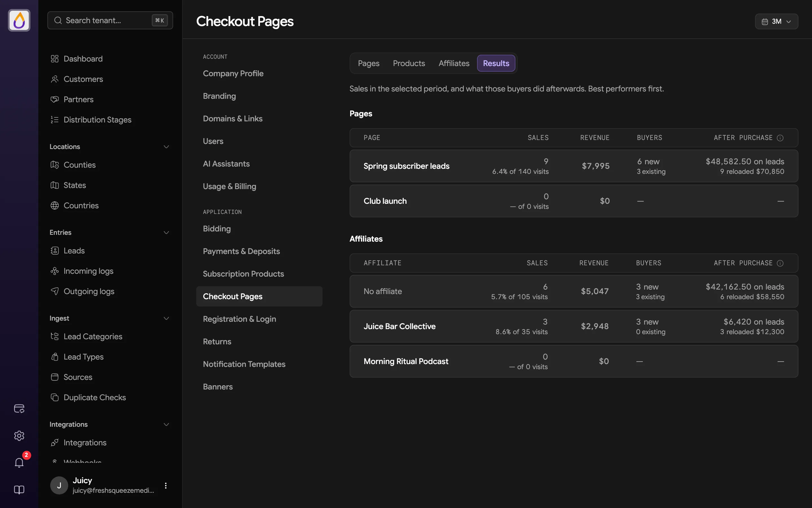
Task: Click the Distribution Stages list icon
Action: (x=55, y=120)
